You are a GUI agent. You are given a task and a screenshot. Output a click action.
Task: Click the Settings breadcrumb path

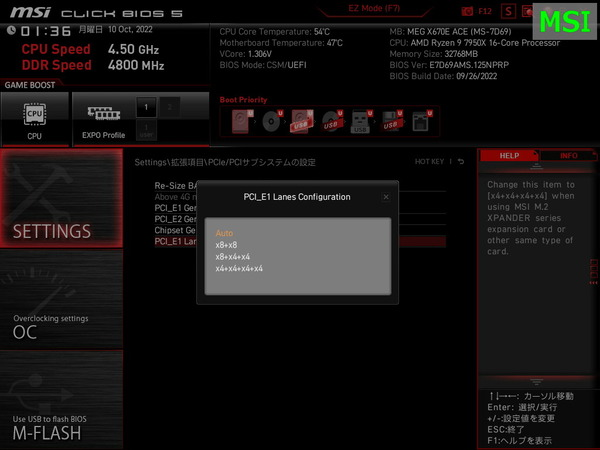point(225,162)
